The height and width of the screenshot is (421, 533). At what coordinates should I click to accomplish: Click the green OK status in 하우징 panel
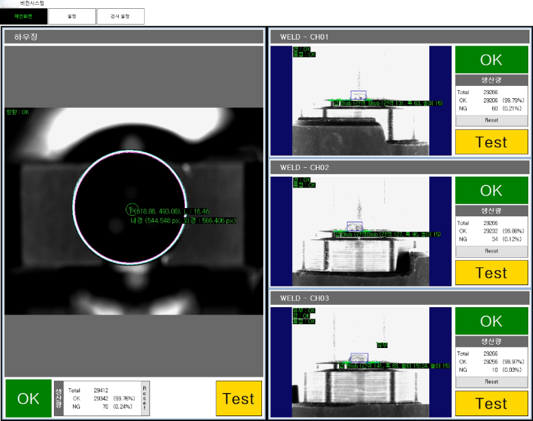[28, 398]
